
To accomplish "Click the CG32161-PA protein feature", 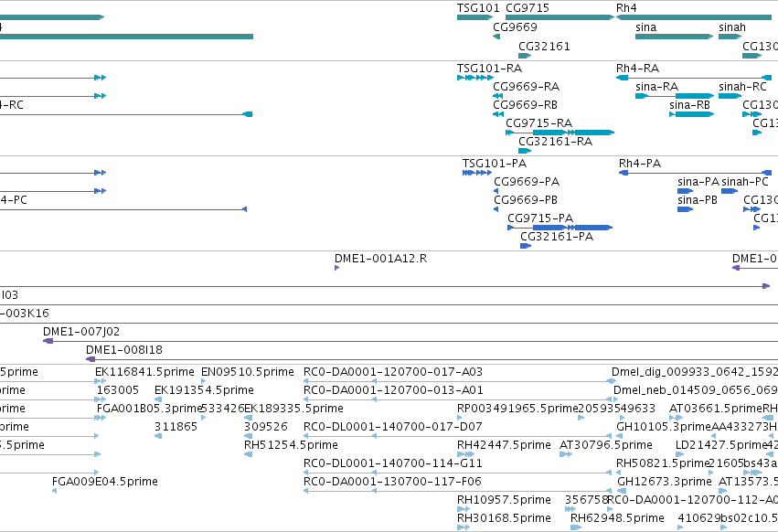I will coord(526,246).
